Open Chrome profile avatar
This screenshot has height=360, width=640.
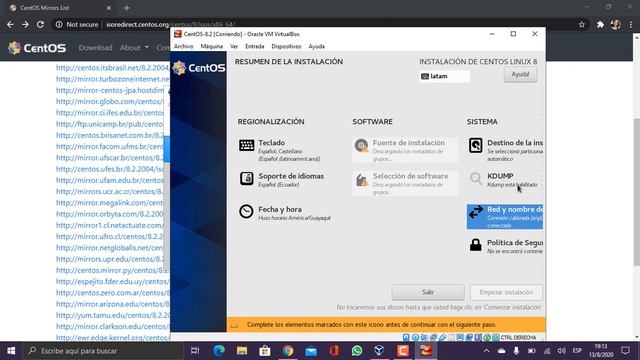coord(616,24)
